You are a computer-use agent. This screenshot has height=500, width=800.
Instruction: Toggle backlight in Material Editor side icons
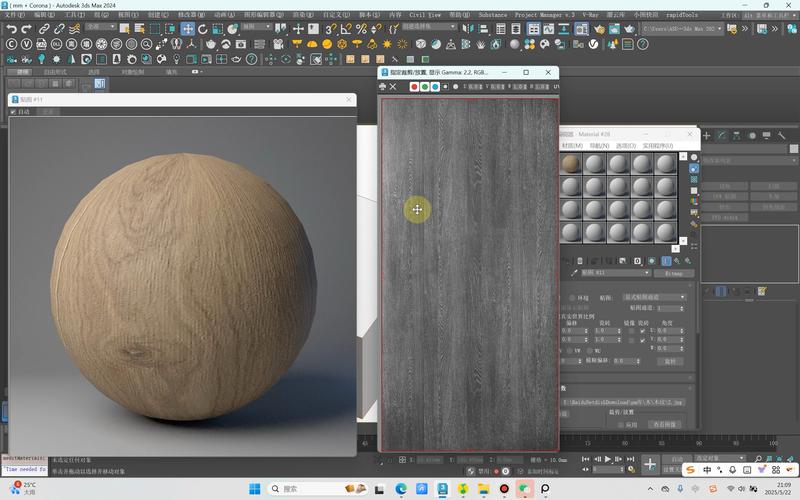694,168
